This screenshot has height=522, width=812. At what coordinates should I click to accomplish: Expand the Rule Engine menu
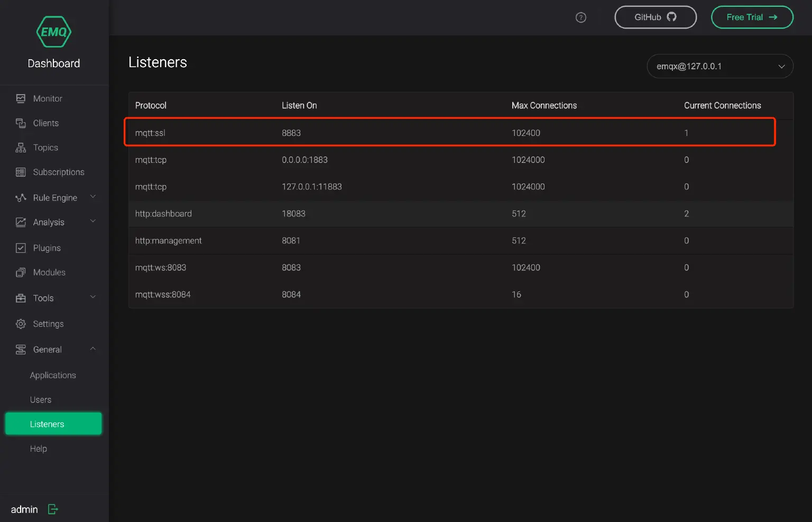[x=54, y=197]
